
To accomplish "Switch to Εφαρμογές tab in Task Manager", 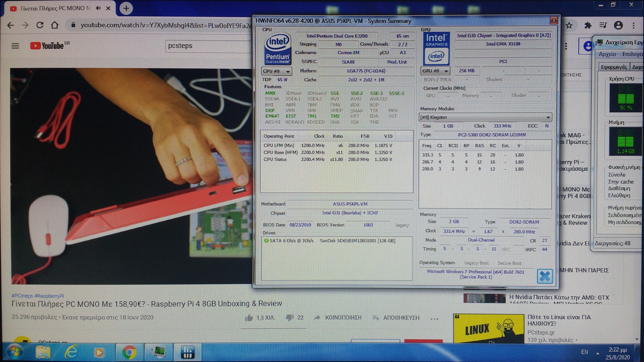I will [x=614, y=66].
